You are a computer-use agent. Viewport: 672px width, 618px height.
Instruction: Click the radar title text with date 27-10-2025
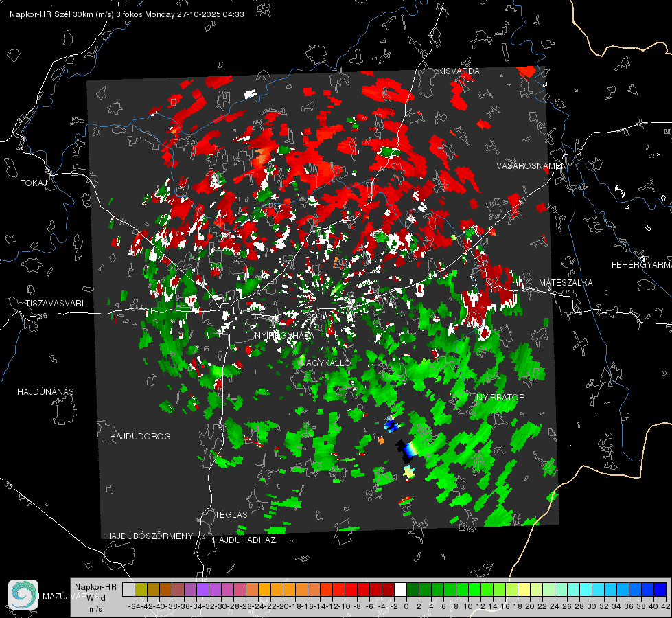[127, 14]
